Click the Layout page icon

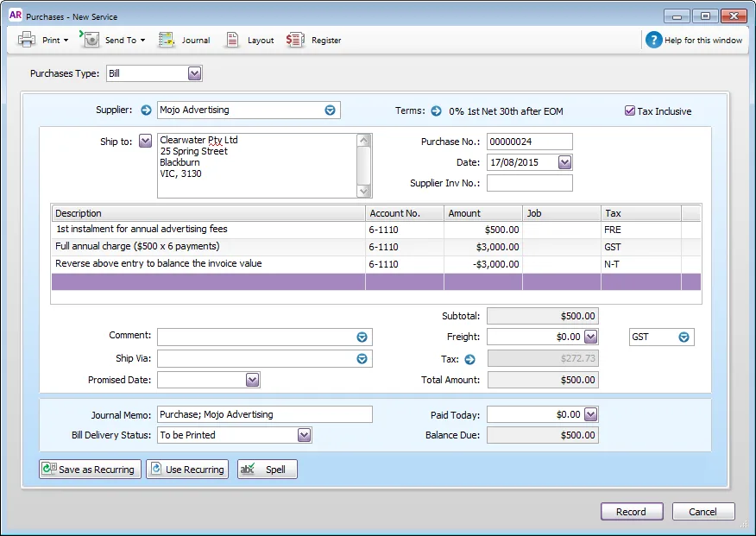click(232, 40)
